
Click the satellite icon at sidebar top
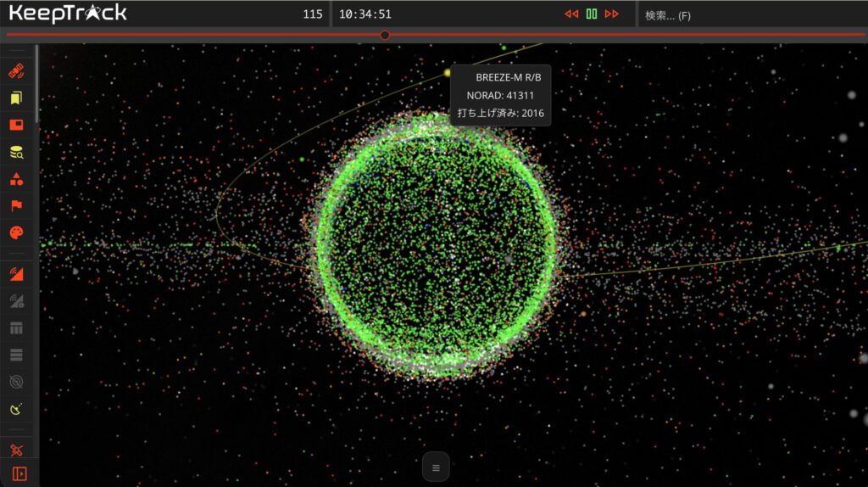pos(16,71)
